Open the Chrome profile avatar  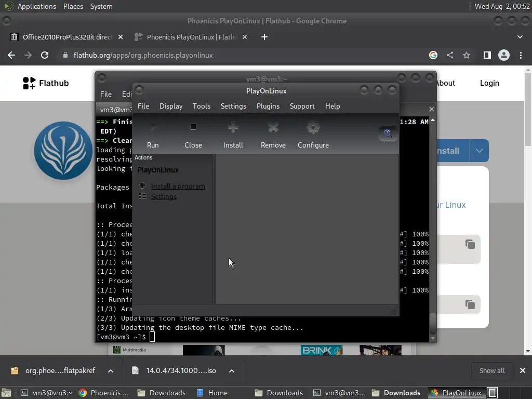point(504,55)
